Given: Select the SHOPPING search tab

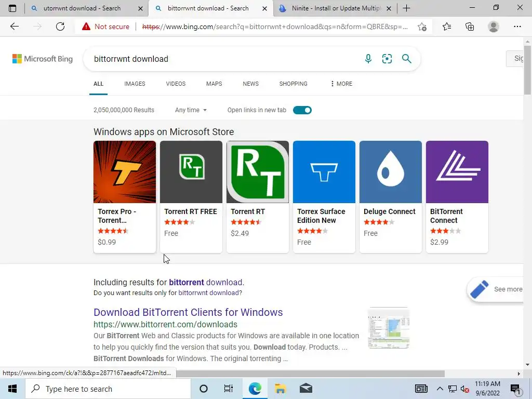Looking at the screenshot, I should (x=294, y=84).
